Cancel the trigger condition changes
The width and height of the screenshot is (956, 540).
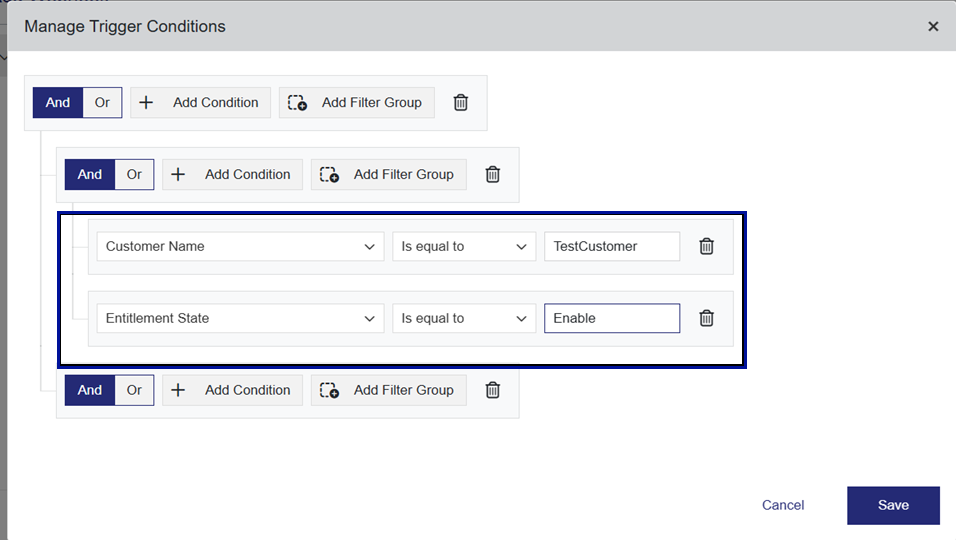point(783,505)
